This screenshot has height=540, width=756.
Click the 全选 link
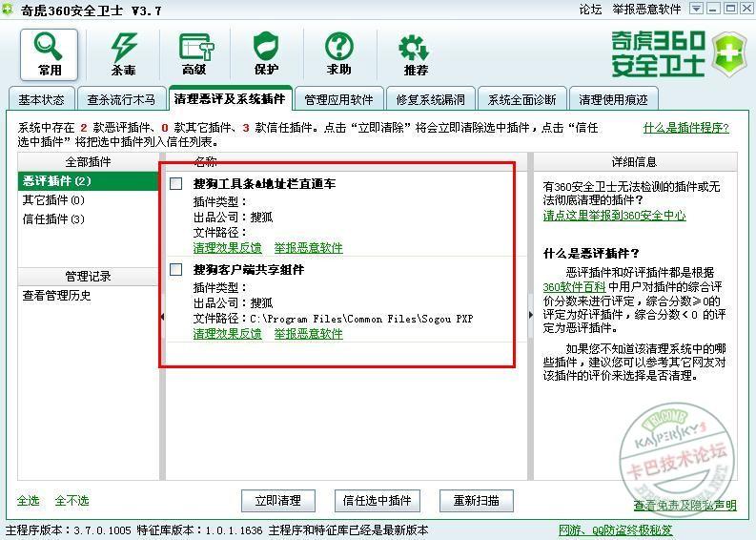point(28,501)
